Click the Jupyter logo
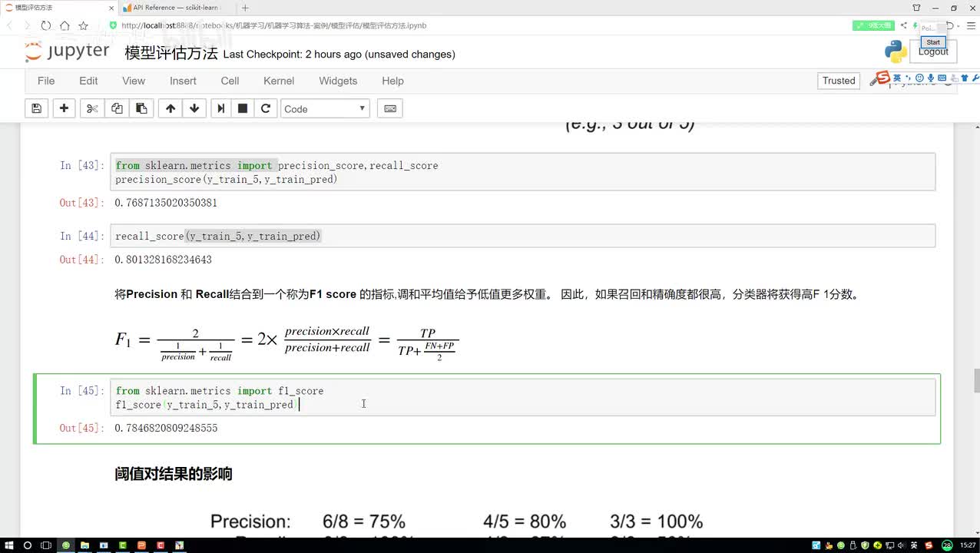The height and width of the screenshot is (553, 980). tap(68, 52)
